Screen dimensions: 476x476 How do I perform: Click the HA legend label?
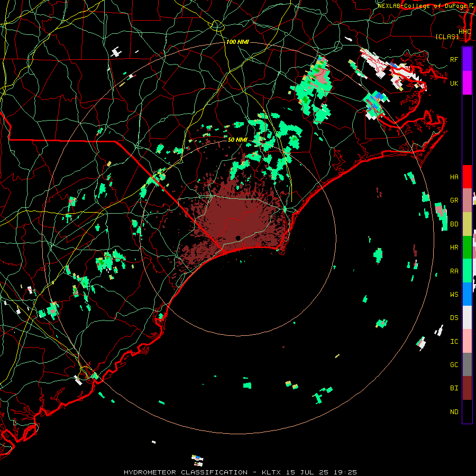[454, 177]
